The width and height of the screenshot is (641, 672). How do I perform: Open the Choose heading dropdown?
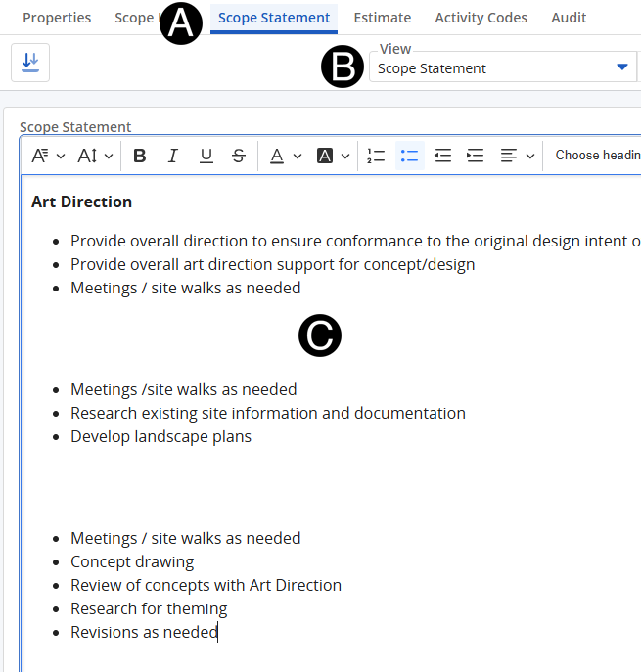[x=595, y=156]
